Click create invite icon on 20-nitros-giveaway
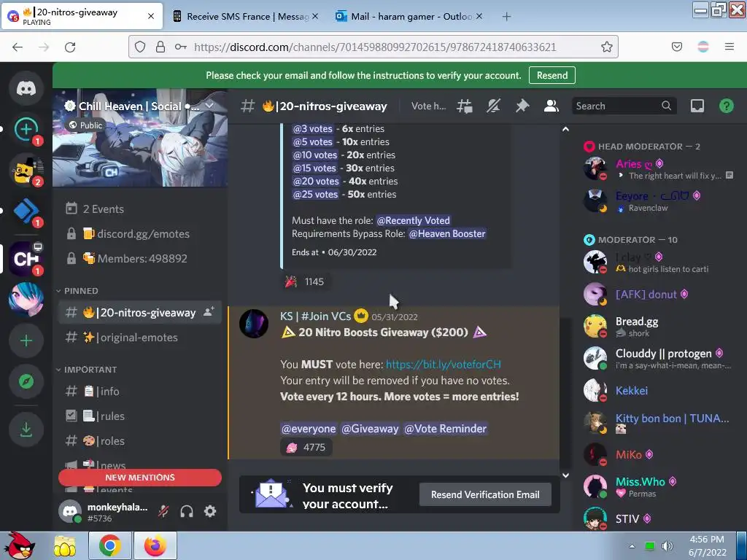The width and height of the screenshot is (747, 560). coord(209,312)
